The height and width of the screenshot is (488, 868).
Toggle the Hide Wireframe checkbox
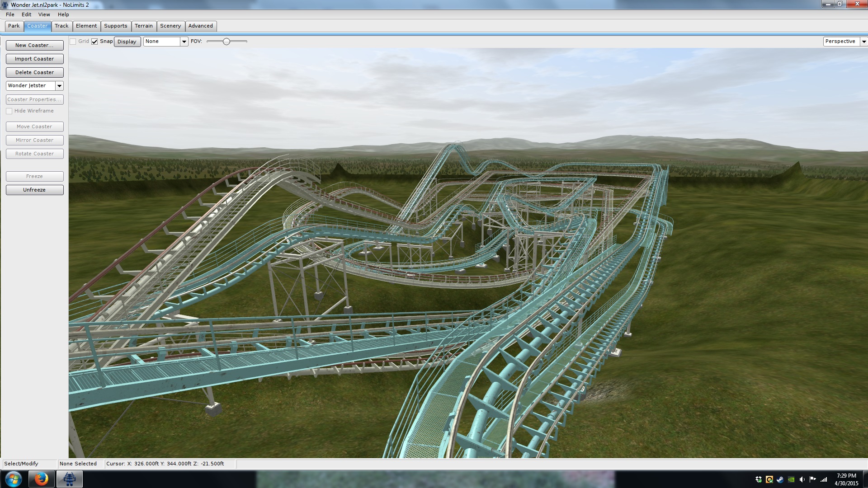(x=9, y=111)
